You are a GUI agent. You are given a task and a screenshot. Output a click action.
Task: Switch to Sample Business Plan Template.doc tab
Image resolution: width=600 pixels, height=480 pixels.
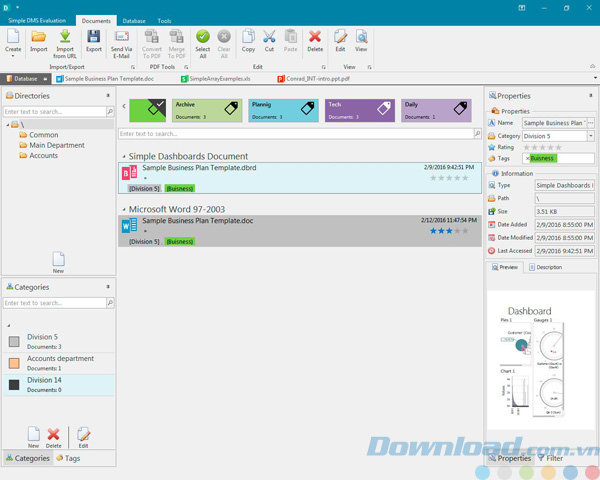(x=105, y=78)
